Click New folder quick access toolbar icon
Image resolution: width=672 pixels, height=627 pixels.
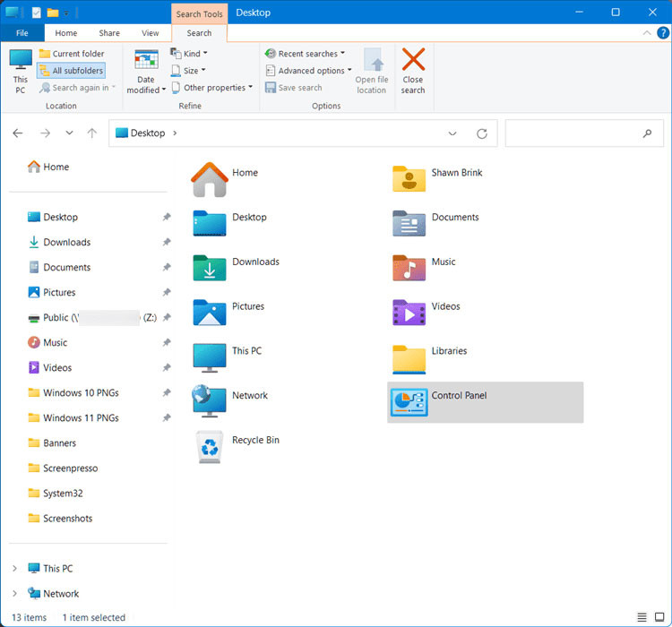pos(53,13)
